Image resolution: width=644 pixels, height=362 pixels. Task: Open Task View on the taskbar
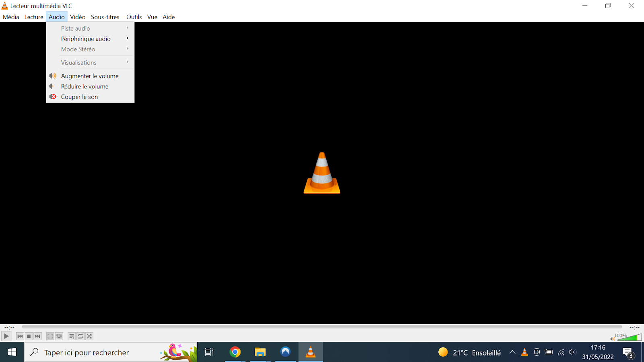point(209,352)
